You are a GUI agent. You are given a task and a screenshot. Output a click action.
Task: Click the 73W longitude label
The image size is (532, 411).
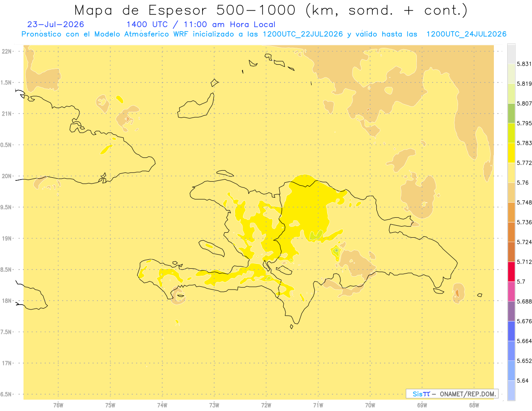(214, 405)
